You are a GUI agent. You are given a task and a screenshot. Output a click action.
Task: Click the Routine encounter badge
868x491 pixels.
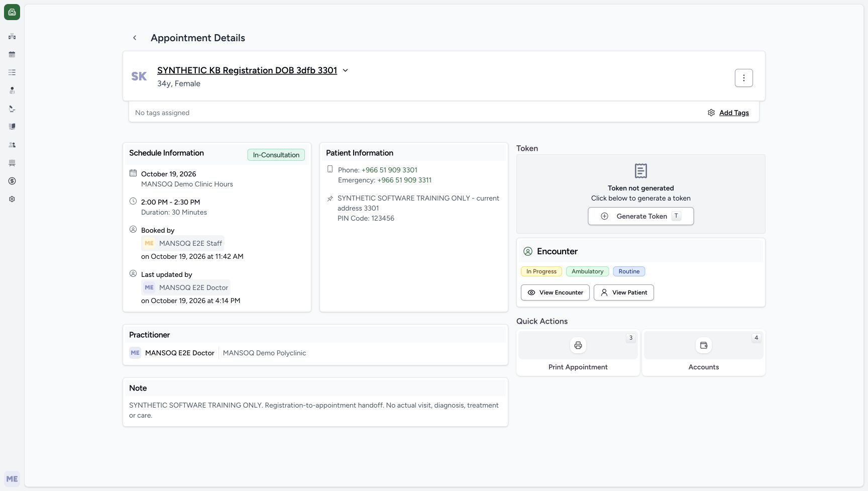pyautogui.click(x=629, y=271)
